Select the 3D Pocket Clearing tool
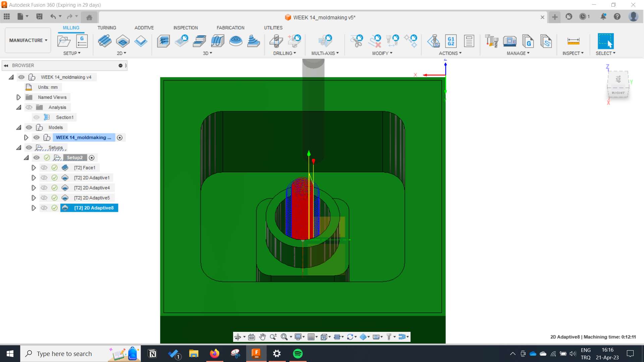The image size is (644, 362). pos(181,41)
